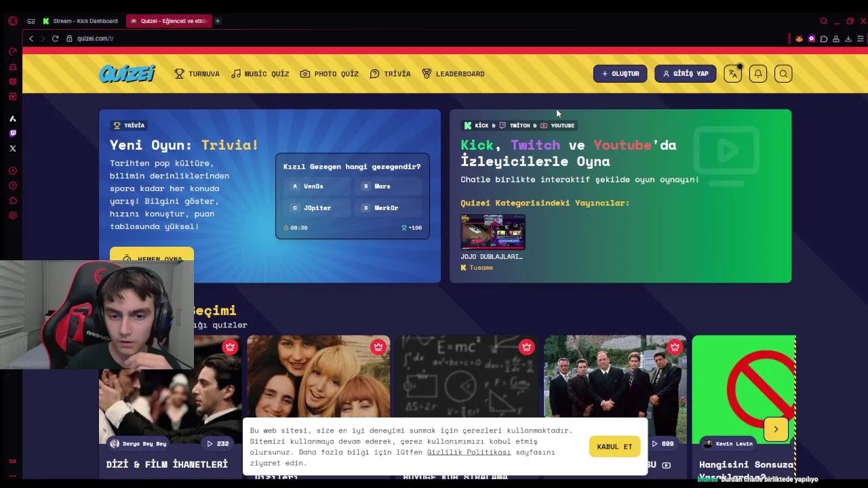The height and width of the screenshot is (488, 868).
Task: Select the Quizei browser tab
Action: pyautogui.click(x=168, y=21)
